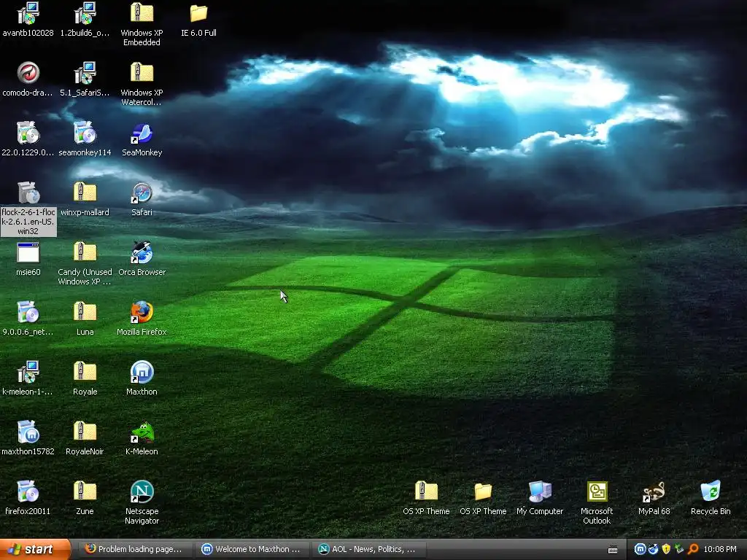The width and height of the screenshot is (747, 560).
Task: Select the 9.0.0.6_net... installer icon
Action: tap(28, 312)
